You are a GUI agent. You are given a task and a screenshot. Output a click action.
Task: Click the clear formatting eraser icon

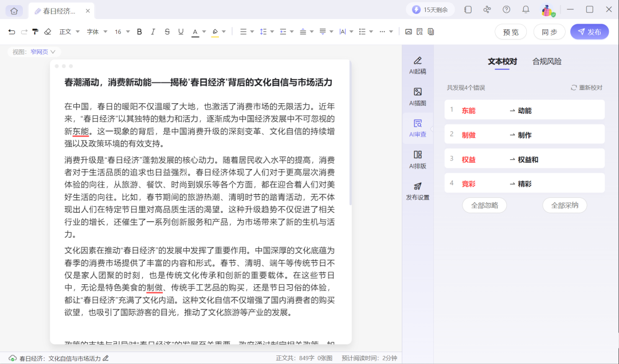click(x=48, y=32)
